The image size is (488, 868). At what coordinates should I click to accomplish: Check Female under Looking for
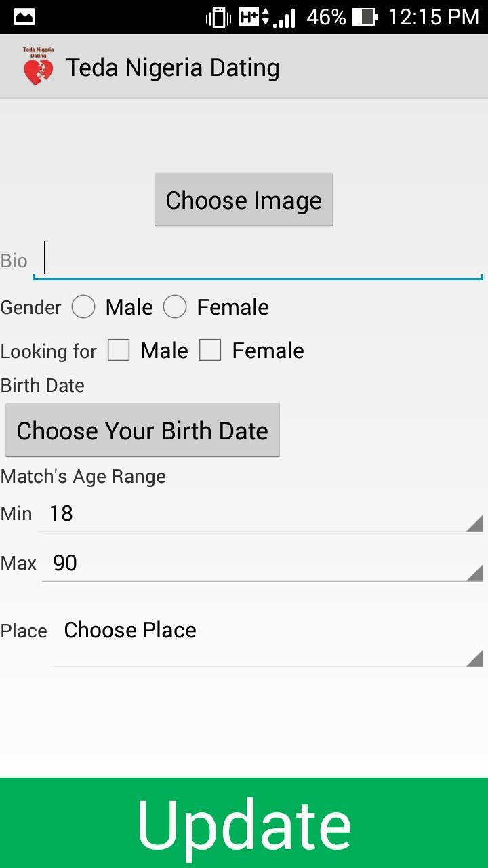click(210, 351)
